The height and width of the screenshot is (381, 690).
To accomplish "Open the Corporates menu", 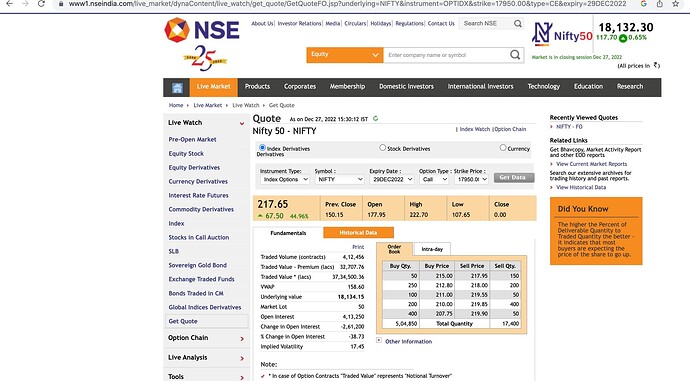I will pyautogui.click(x=300, y=87).
